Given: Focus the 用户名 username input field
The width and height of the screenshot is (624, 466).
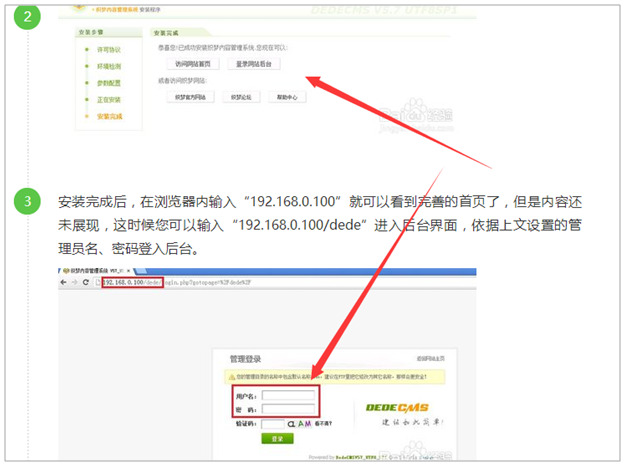Looking at the screenshot, I should pos(290,396).
